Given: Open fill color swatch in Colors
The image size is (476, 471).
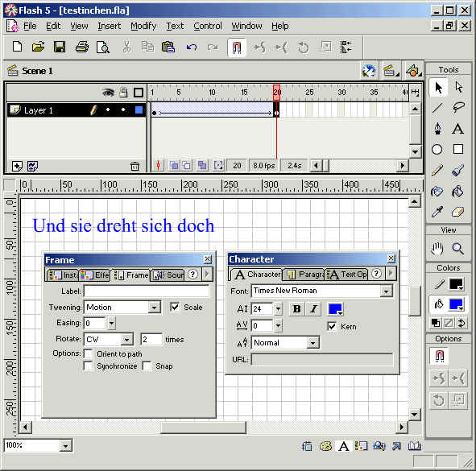Looking at the screenshot, I should tap(456, 304).
